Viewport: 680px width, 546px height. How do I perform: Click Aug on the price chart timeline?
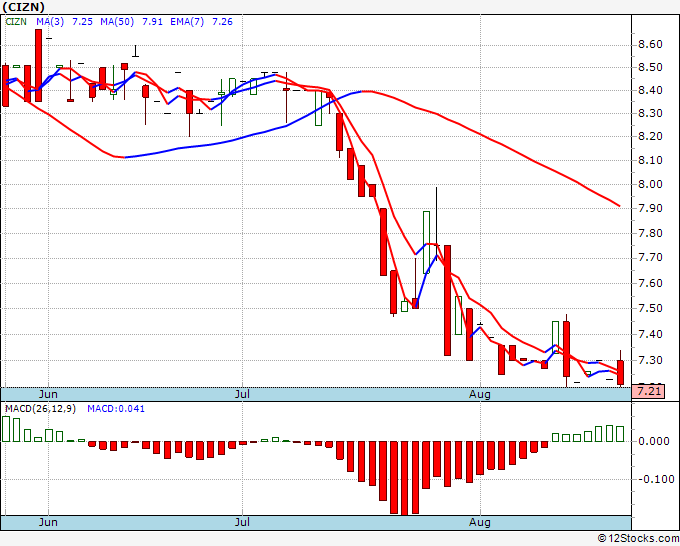pyautogui.click(x=480, y=394)
